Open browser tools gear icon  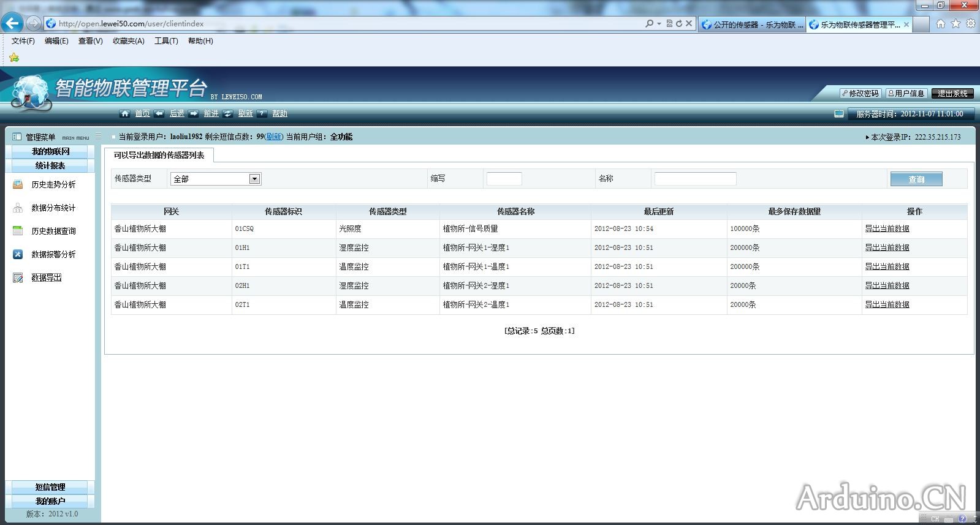[971, 24]
